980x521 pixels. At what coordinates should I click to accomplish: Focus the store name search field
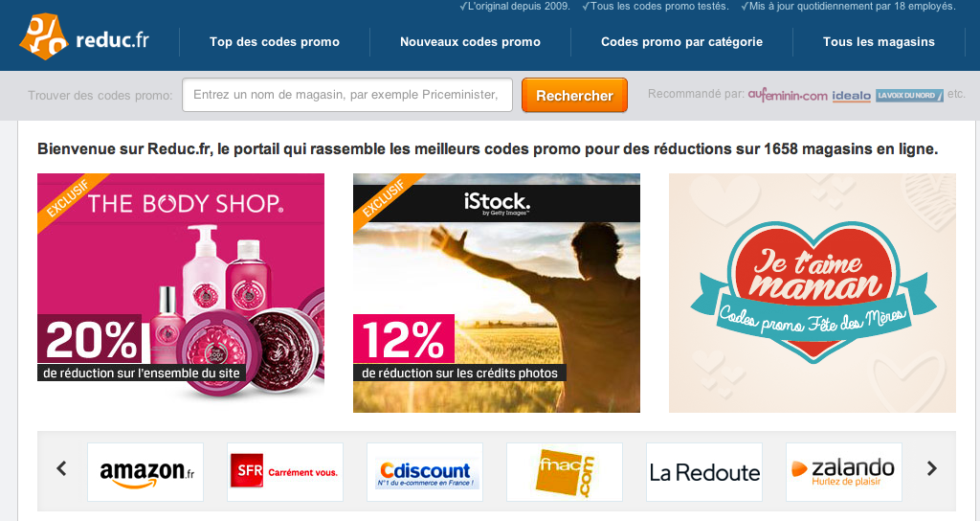347,95
